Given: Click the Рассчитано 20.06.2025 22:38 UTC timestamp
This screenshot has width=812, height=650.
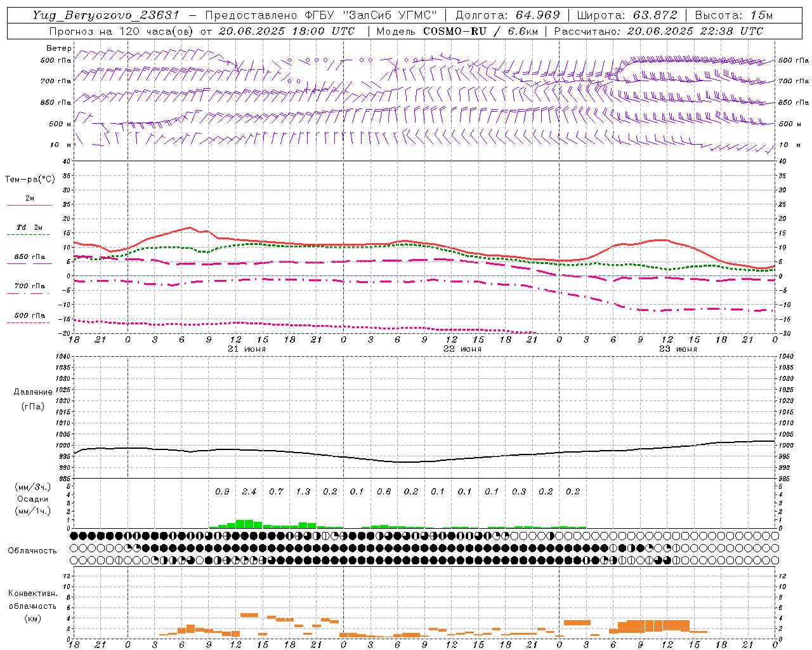Looking at the screenshot, I should point(658,30).
